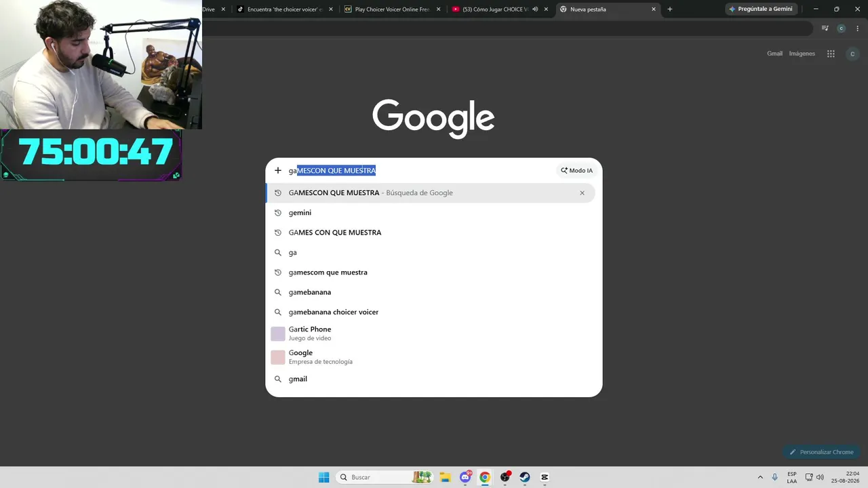Switch to the YouTube Cómo Jugar tab

point(500,9)
